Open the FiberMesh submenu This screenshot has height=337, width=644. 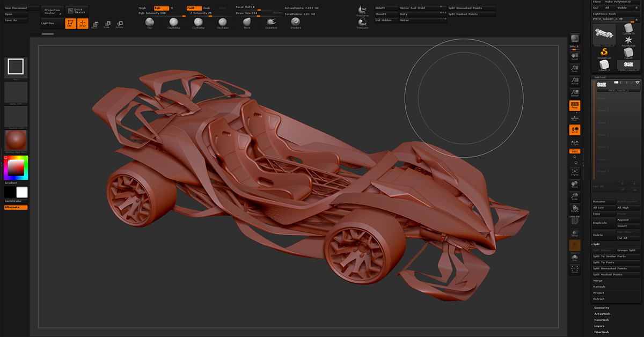point(602,332)
